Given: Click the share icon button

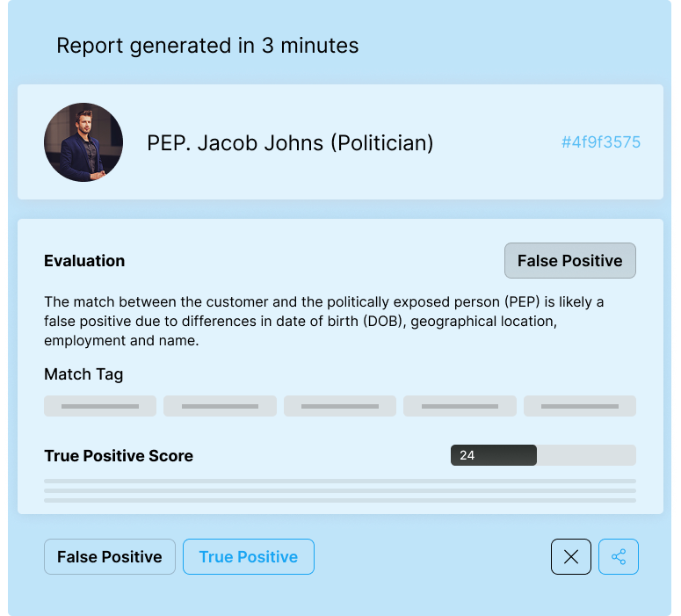Looking at the screenshot, I should pyautogui.click(x=619, y=556).
